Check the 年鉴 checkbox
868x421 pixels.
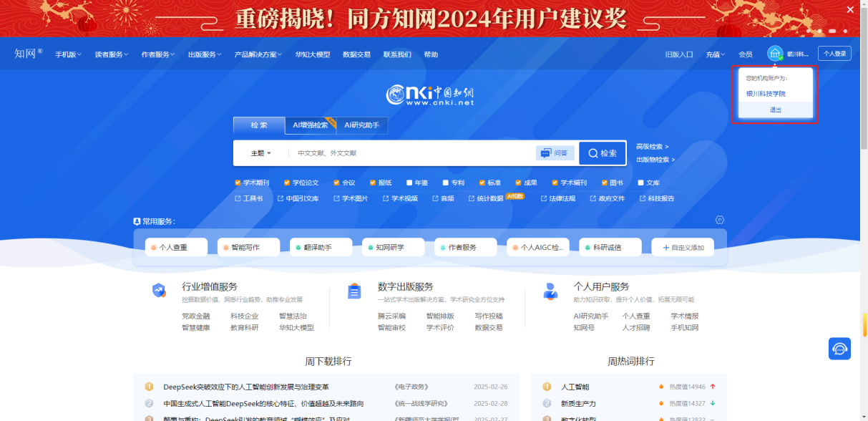[x=409, y=183]
